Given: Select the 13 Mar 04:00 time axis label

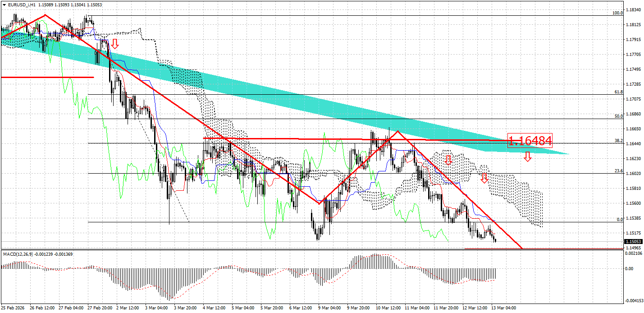Looking at the screenshot, I should [x=503, y=308].
